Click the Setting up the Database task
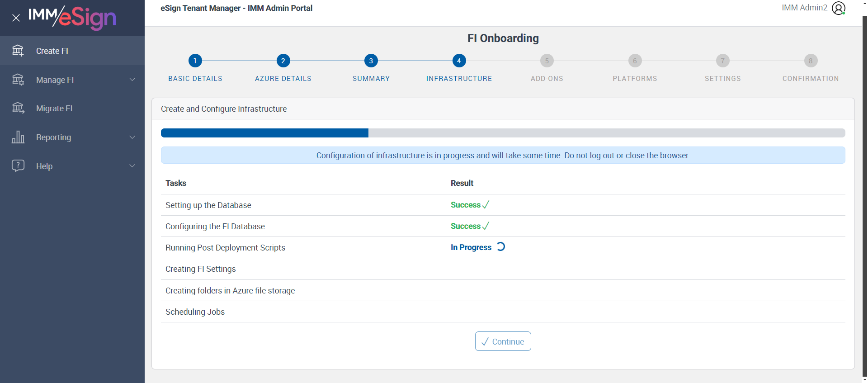The width and height of the screenshot is (868, 383). tap(208, 205)
